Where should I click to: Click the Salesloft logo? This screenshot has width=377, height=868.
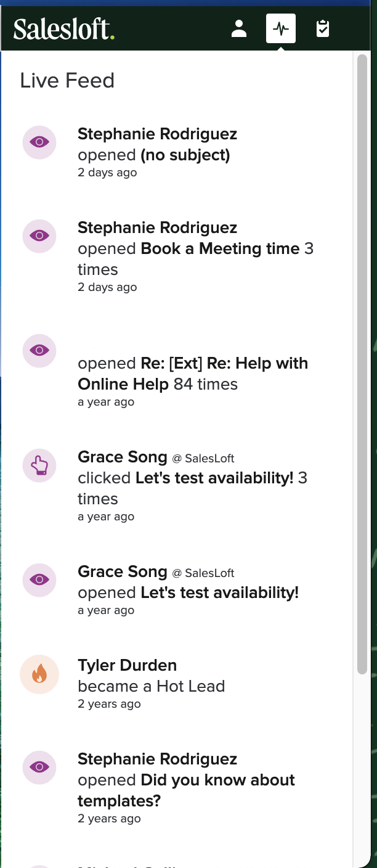[63, 28]
